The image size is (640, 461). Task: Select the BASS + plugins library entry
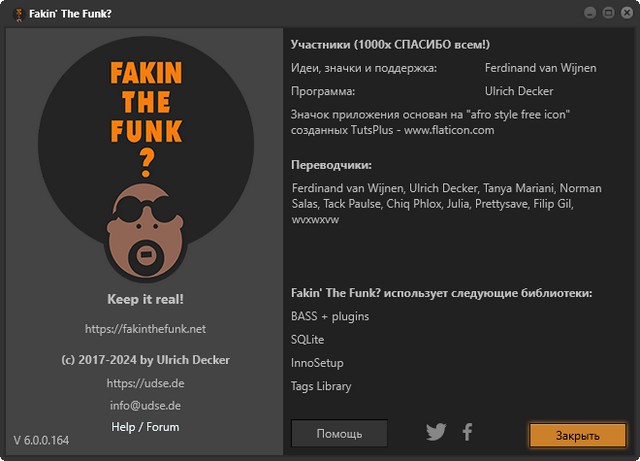point(330,316)
